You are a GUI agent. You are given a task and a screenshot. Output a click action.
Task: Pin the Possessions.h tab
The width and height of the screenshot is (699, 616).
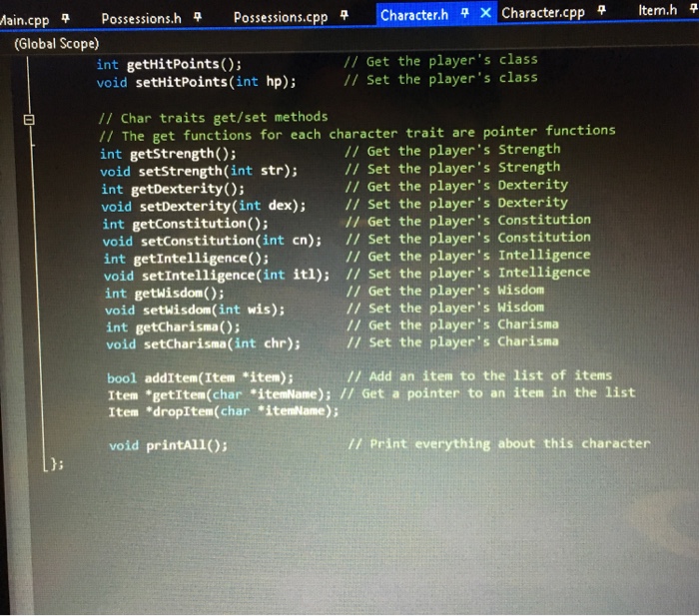click(198, 17)
